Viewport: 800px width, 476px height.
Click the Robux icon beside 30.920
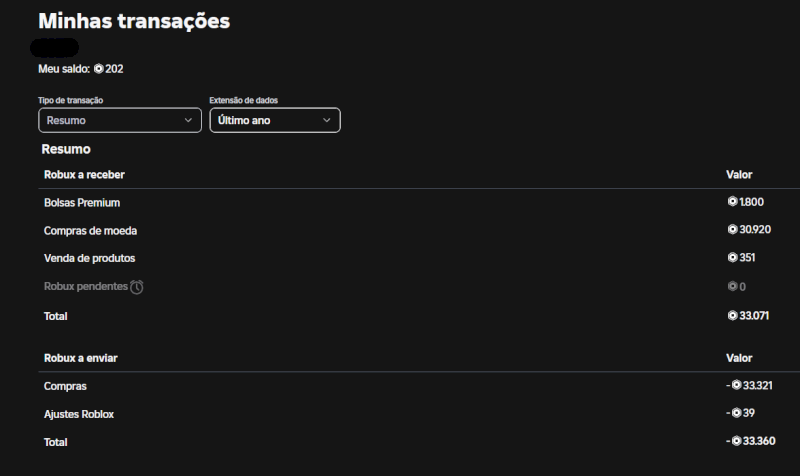click(732, 230)
